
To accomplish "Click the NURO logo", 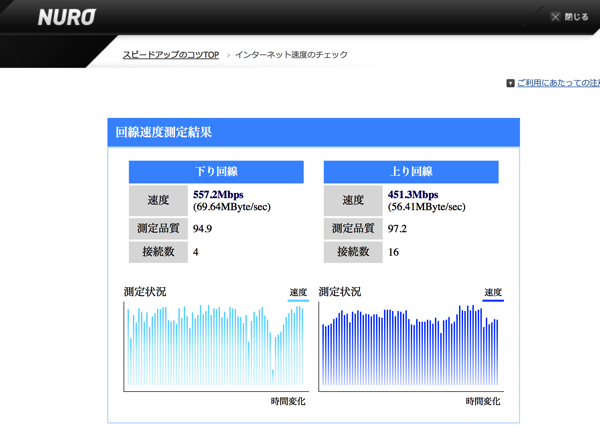I will (67, 17).
